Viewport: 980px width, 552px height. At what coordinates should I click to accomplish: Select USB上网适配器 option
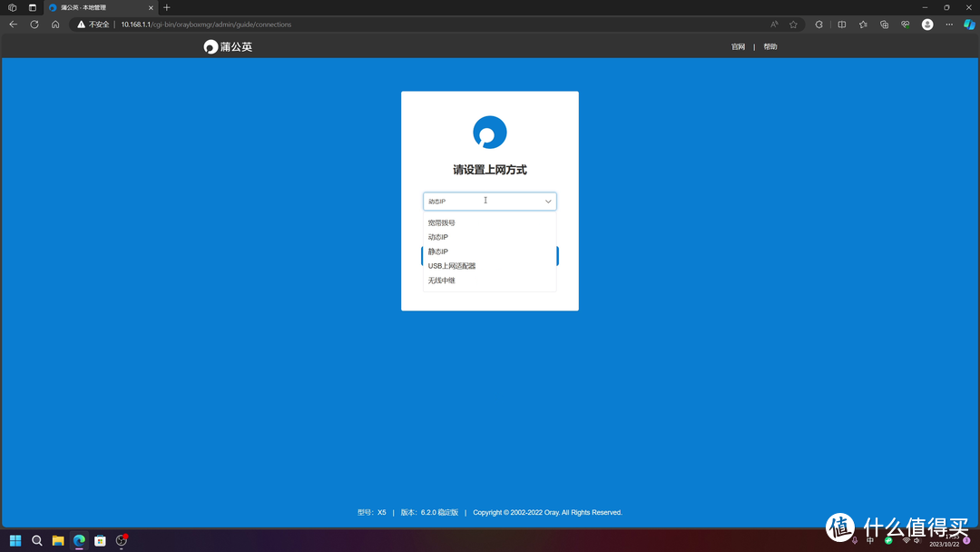[x=452, y=266]
